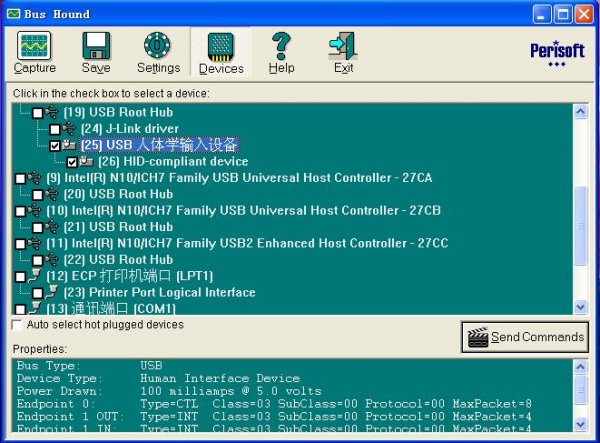The width and height of the screenshot is (600, 443).
Task: Check the [11] USB2 Enhanced Controller 27CC box
Action: pyautogui.click(x=20, y=244)
